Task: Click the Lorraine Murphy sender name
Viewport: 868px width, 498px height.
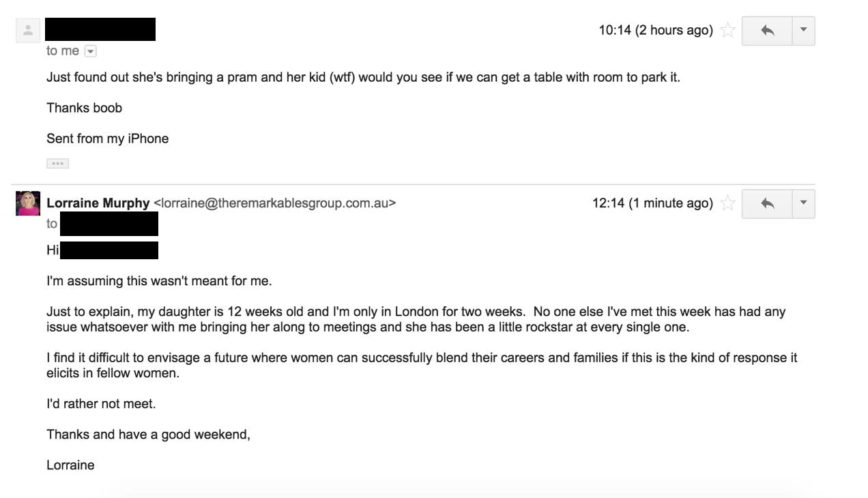Action: 98,203
